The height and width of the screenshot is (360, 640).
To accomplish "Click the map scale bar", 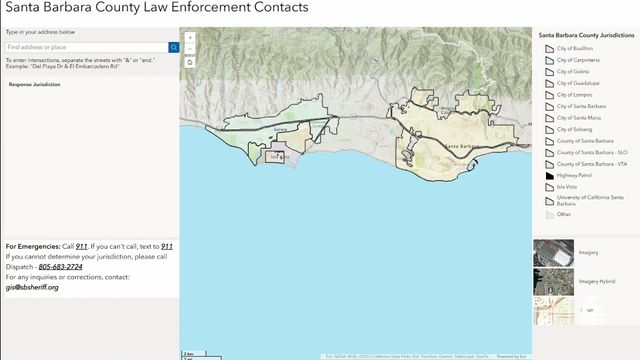I will tap(202, 355).
